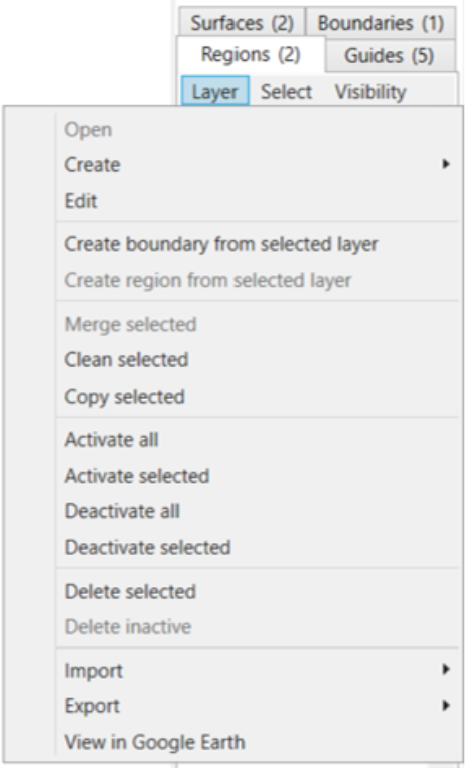Image resolution: width=466 pixels, height=768 pixels.
Task: Expand the Create submenu arrow
Action: click(445, 164)
